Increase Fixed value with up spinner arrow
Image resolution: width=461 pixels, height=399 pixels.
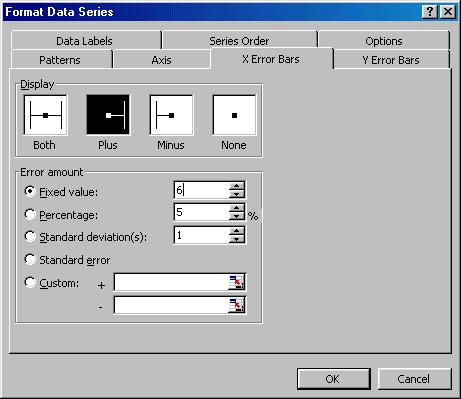237,186
